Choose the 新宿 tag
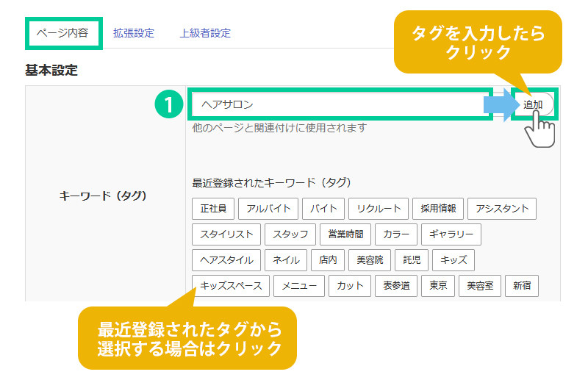Viewport: 588px width, 380px height. coord(522,286)
